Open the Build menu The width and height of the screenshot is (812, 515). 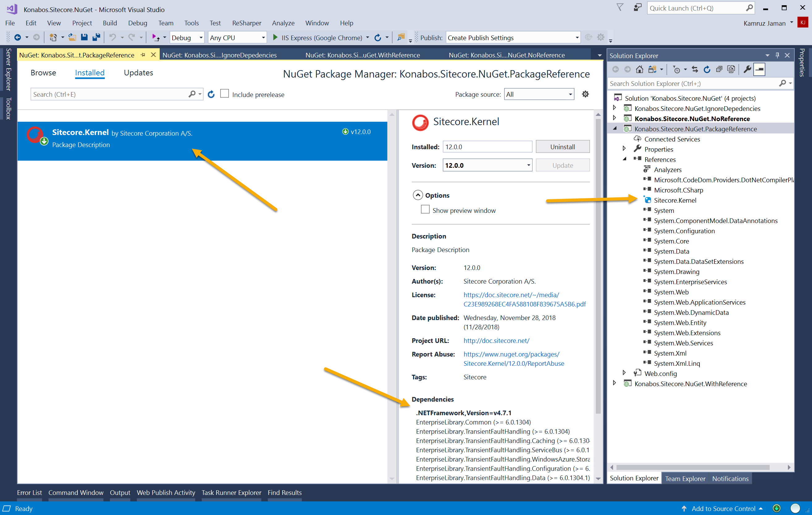(110, 23)
